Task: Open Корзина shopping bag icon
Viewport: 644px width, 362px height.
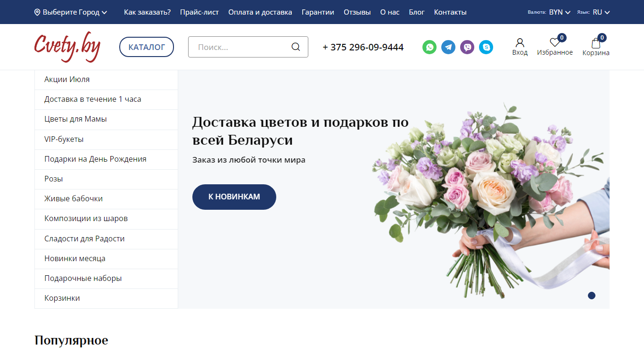Action: [596, 43]
